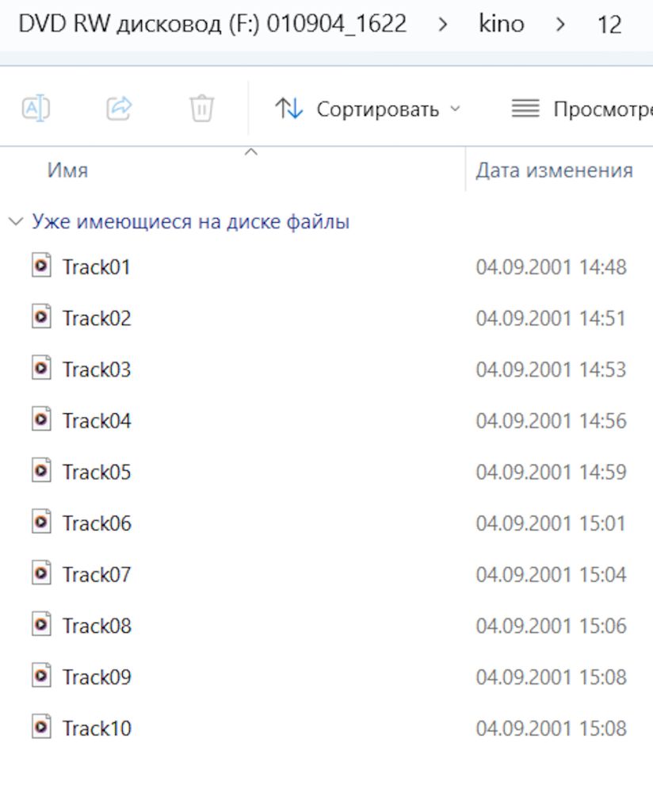Open the Сортировать dropdown menu
The height and width of the screenshot is (812, 653).
pos(368,109)
